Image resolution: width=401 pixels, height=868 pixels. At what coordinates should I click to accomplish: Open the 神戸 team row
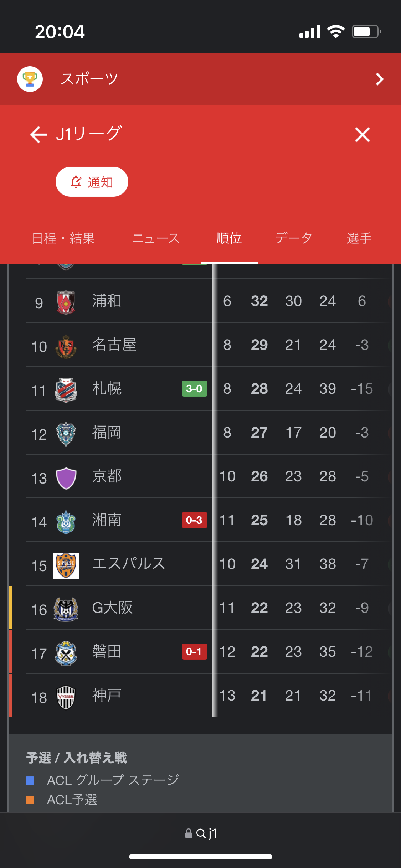pyautogui.click(x=107, y=695)
